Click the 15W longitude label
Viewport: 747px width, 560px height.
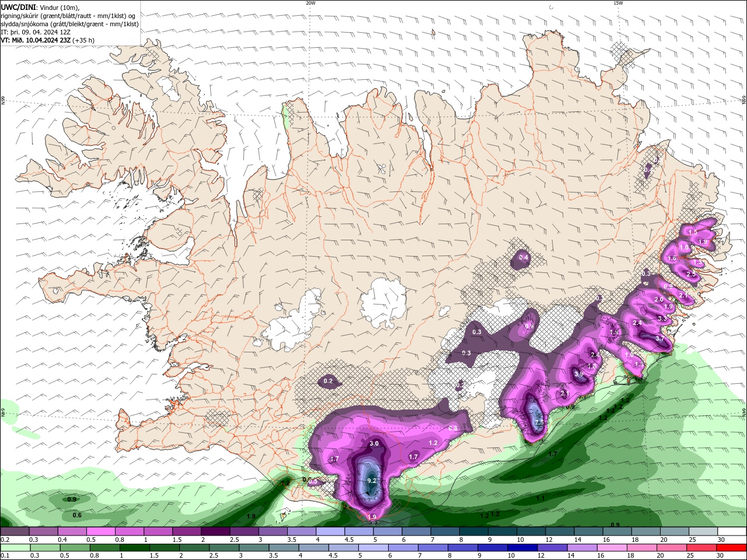coord(618,3)
